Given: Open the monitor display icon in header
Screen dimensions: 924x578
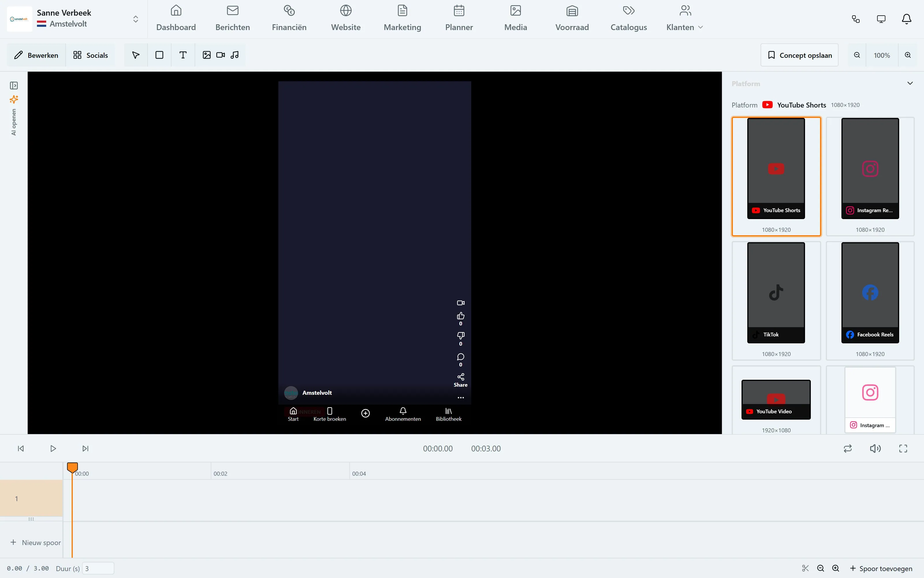Looking at the screenshot, I should [881, 19].
